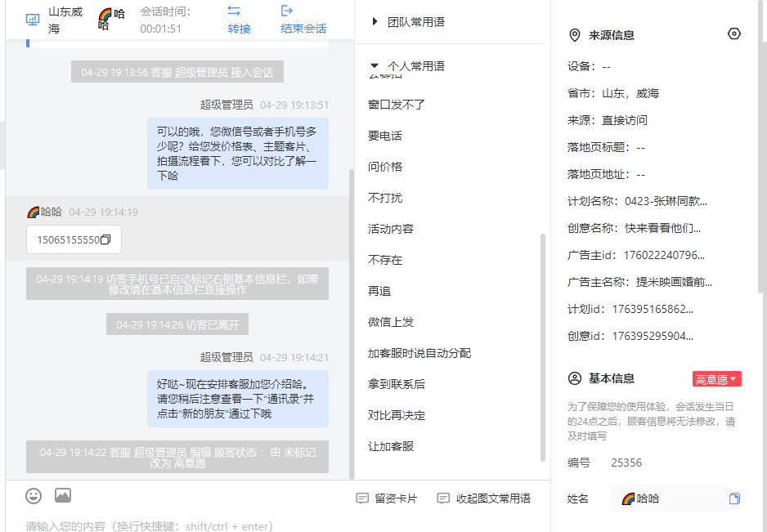Click the 转接 transfer button

240,29
